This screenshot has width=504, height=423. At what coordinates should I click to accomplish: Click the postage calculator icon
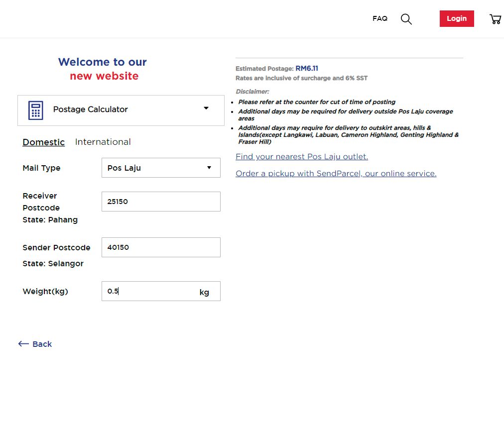36,110
